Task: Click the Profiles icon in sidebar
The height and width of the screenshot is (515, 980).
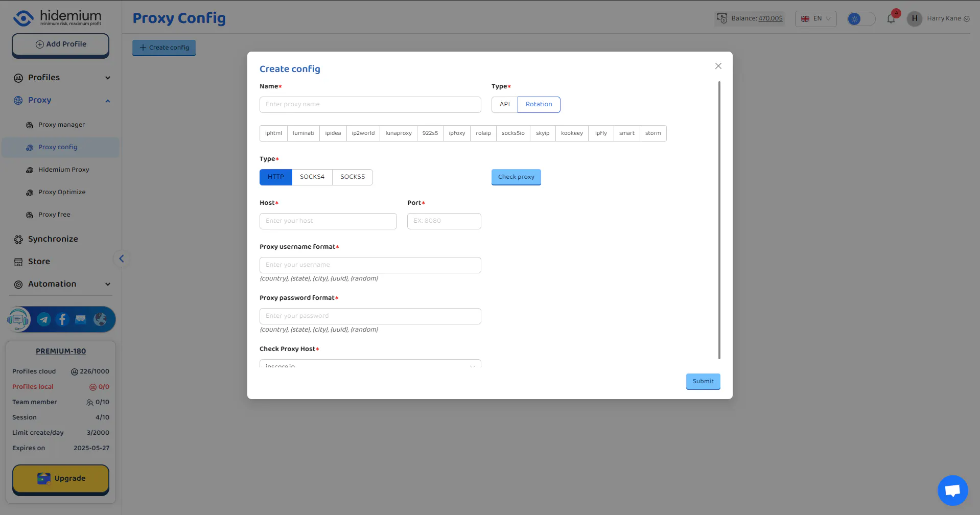Action: 18,78
